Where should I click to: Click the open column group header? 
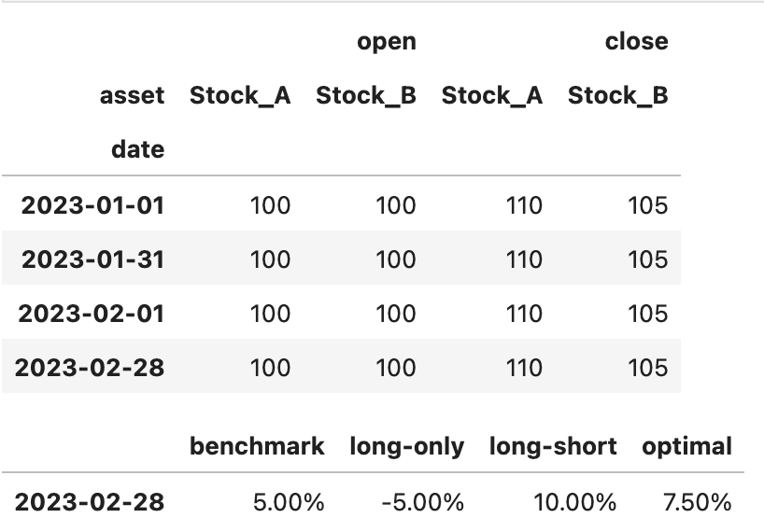coord(387,42)
